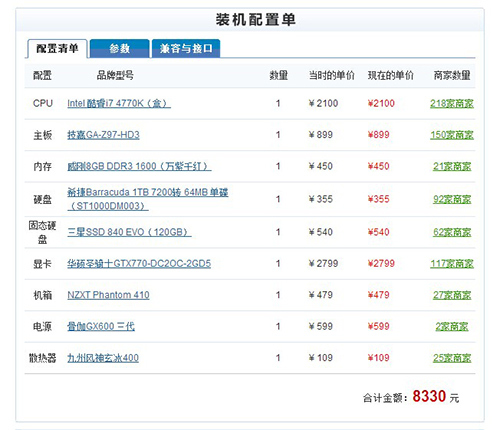Open 九州风神玄冰400 cooler link
This screenshot has height=430, width=500.
[103, 358]
